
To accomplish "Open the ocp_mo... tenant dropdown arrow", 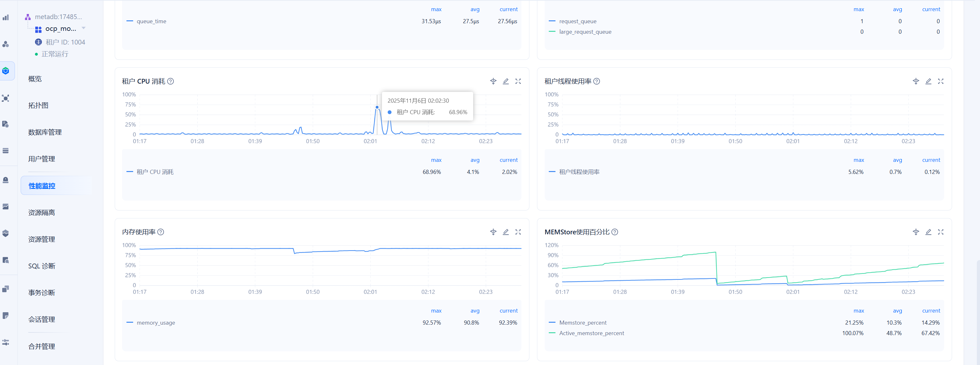I will pos(84,28).
